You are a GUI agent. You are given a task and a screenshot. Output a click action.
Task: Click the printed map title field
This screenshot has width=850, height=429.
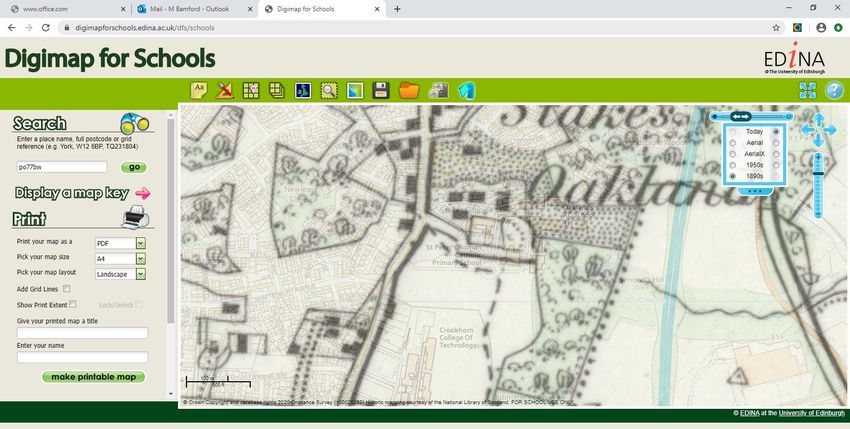tap(82, 333)
